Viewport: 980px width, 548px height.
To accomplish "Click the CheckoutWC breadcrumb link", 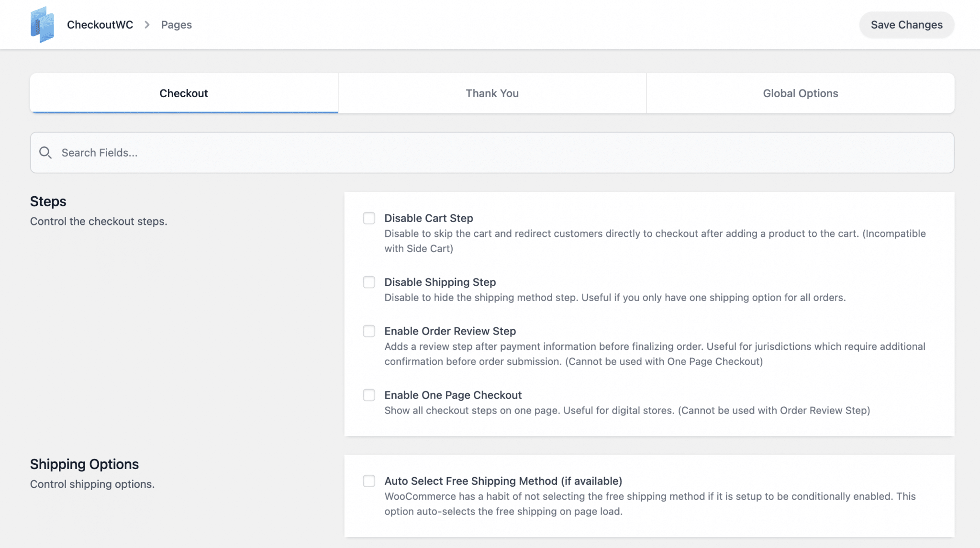I will (100, 25).
